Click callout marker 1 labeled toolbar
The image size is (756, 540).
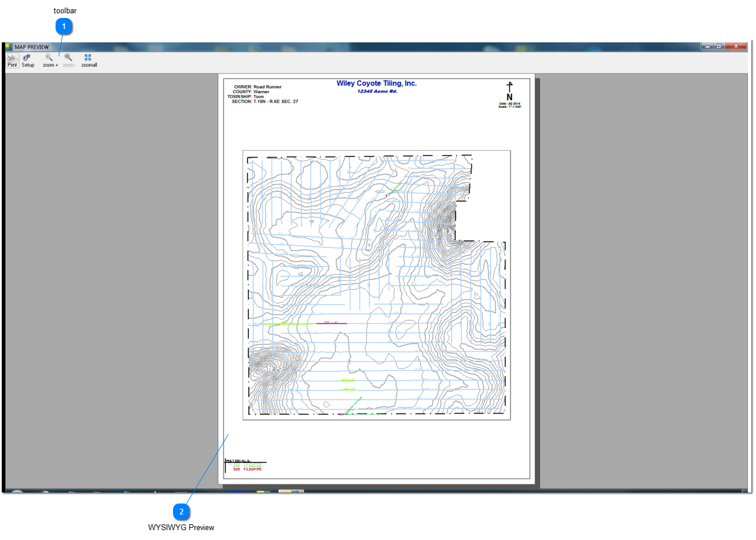tap(64, 25)
